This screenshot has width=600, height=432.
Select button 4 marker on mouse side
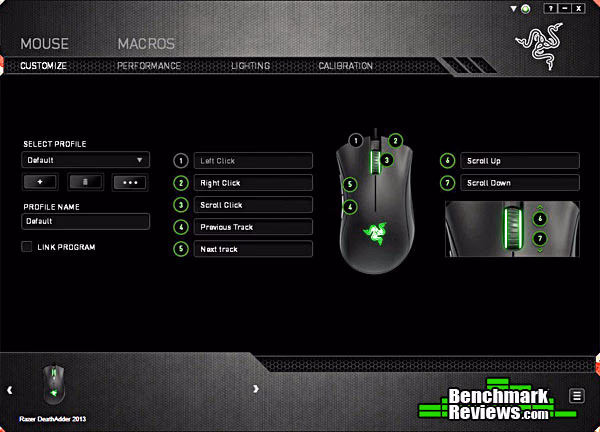[x=350, y=207]
